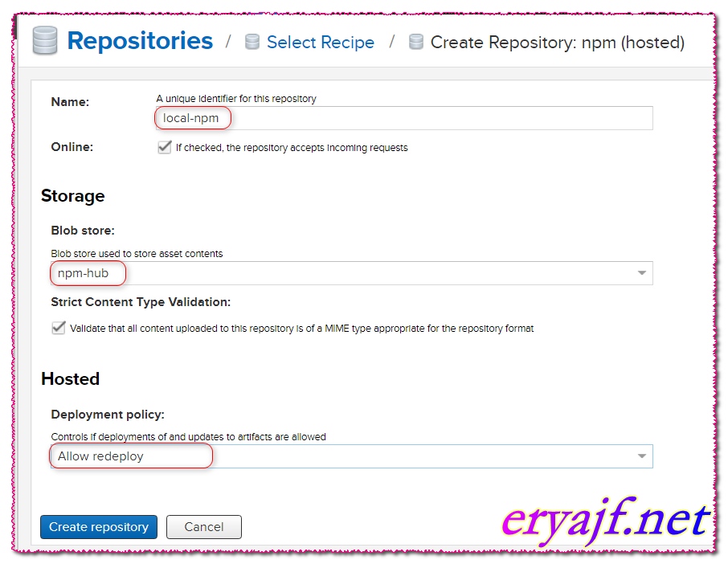
Task: Click the Online field label
Action: pos(72,147)
